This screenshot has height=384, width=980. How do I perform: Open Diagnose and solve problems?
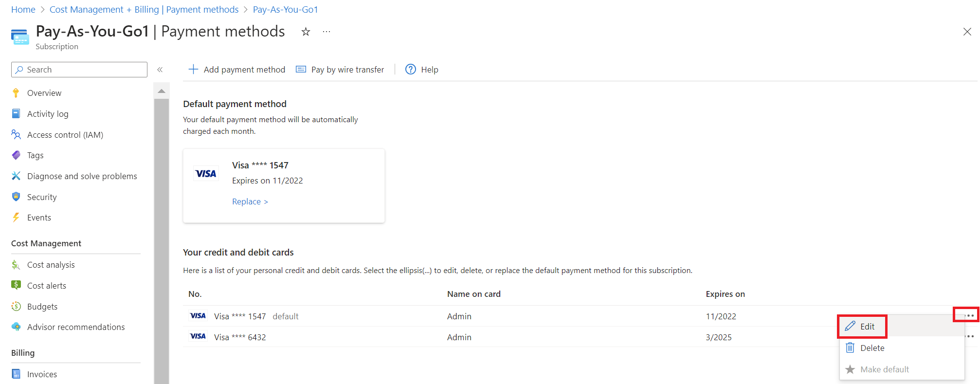click(74, 176)
